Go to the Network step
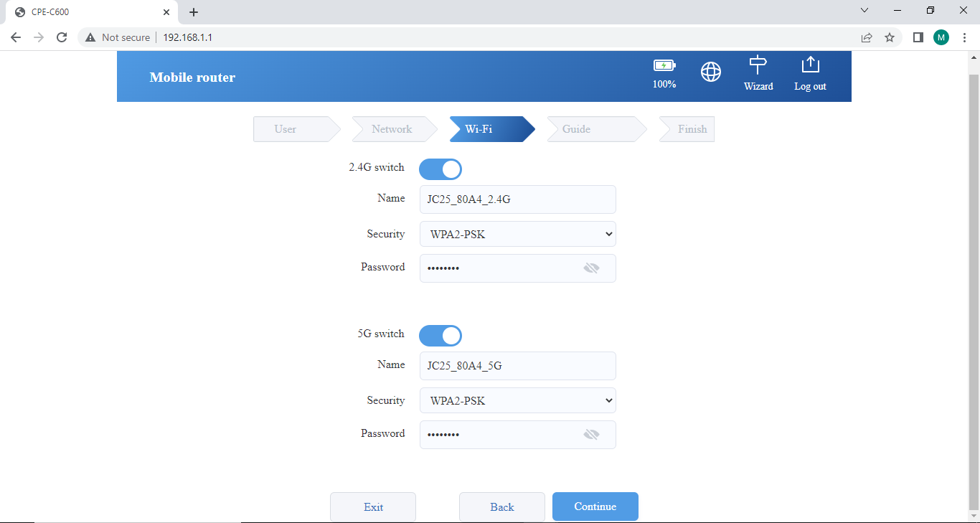The height and width of the screenshot is (523, 980). tap(395, 129)
